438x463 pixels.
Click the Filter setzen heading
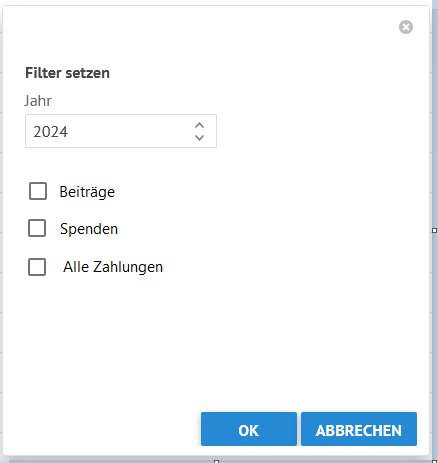coord(67,73)
